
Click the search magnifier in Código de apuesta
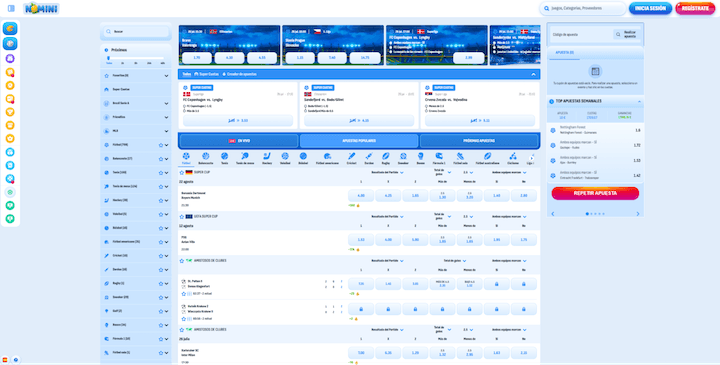tap(618, 34)
